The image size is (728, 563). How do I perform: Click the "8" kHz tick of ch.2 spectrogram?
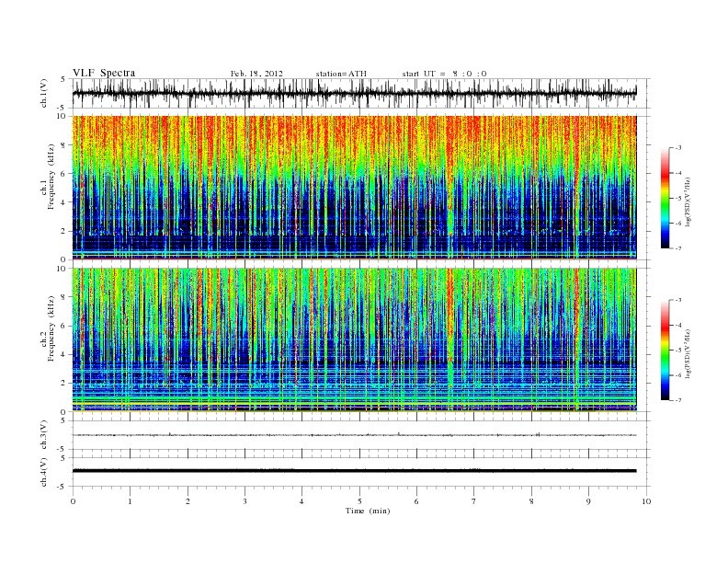coord(63,297)
